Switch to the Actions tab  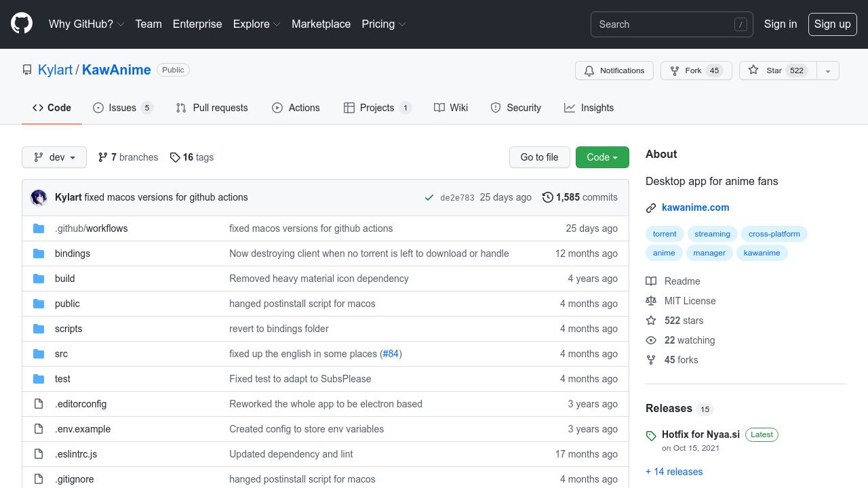pyautogui.click(x=296, y=108)
